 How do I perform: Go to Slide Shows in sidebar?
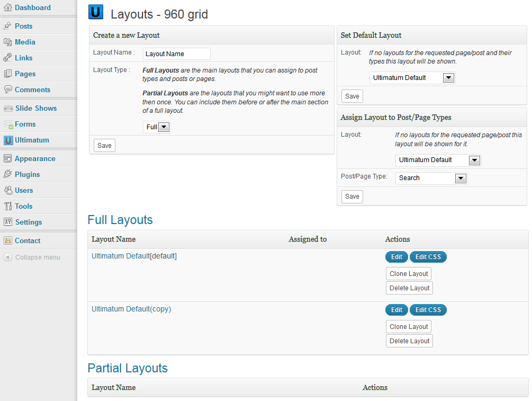click(36, 108)
